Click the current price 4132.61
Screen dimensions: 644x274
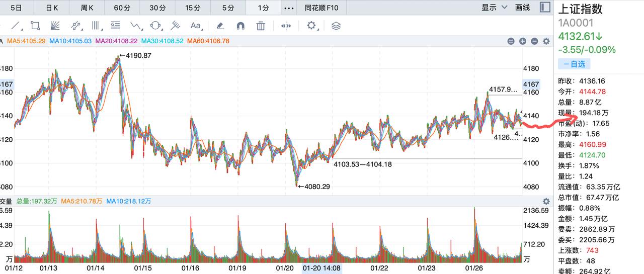coord(580,36)
